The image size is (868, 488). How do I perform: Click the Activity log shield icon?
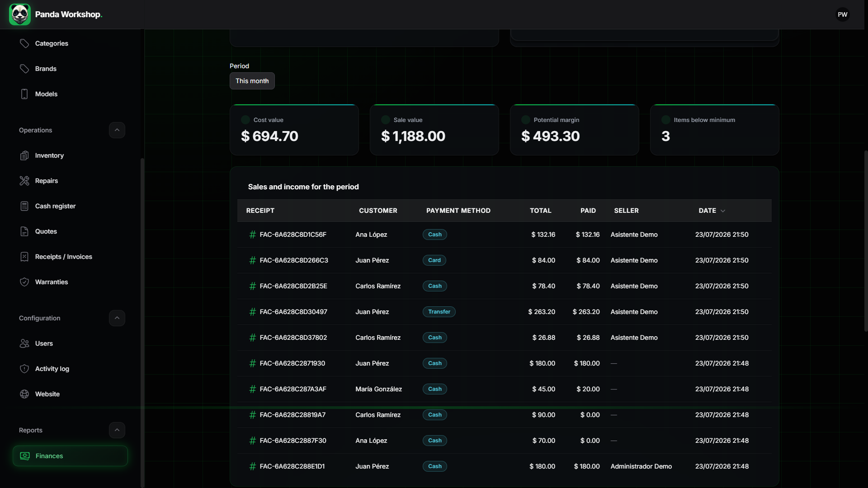pos(24,369)
